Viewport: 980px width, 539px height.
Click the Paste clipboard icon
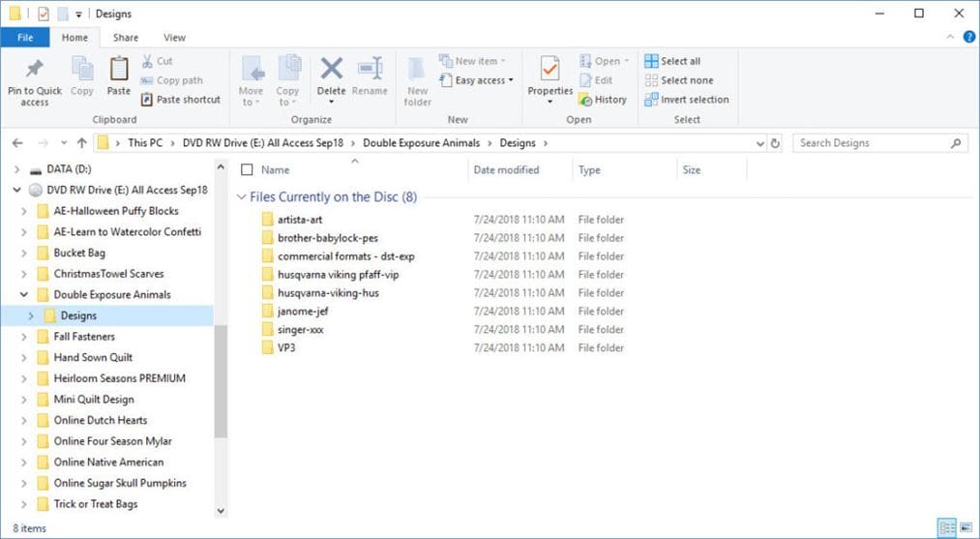pyautogui.click(x=119, y=71)
